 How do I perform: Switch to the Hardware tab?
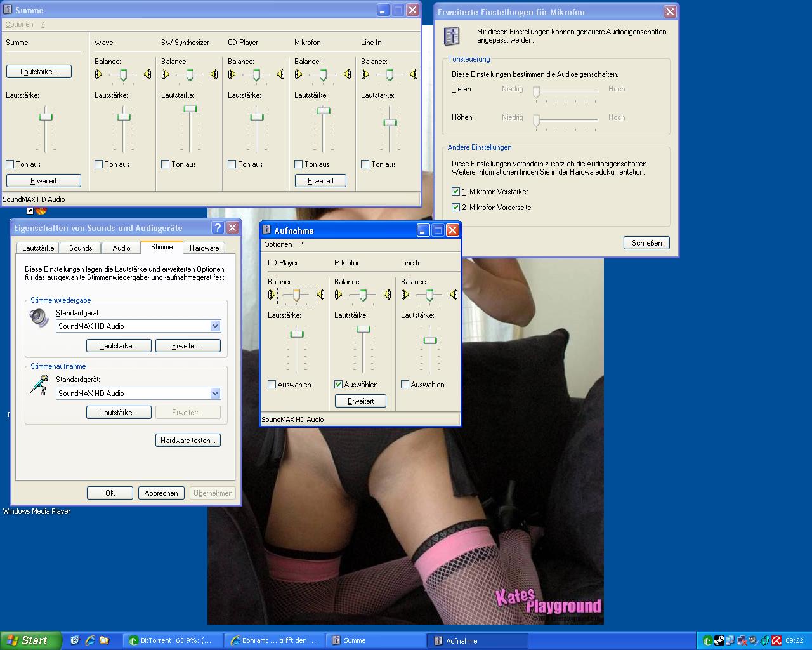(204, 248)
